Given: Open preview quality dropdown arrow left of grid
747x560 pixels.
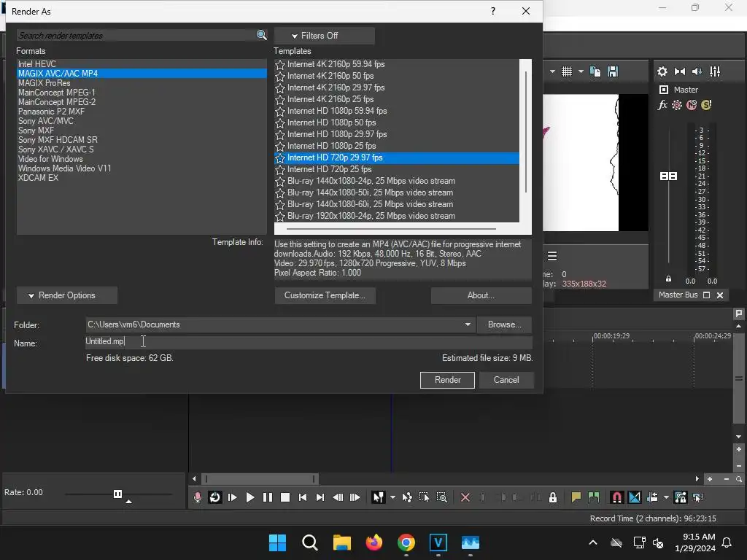Looking at the screenshot, I should pyautogui.click(x=552, y=71).
